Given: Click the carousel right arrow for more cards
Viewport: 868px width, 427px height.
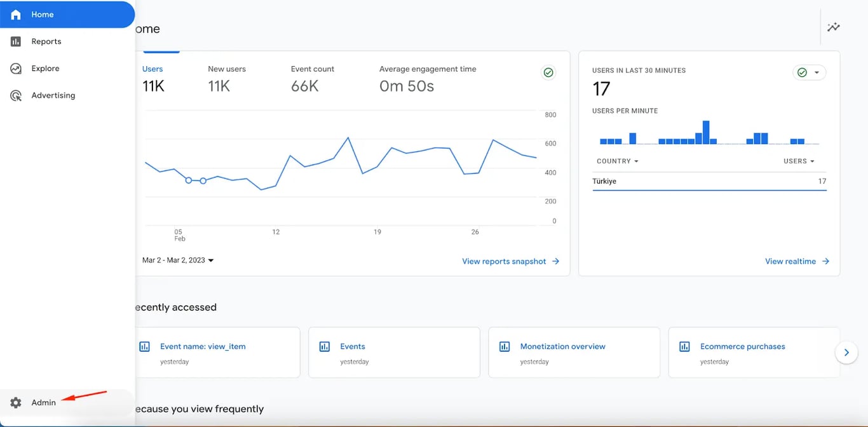Looking at the screenshot, I should pos(846,352).
